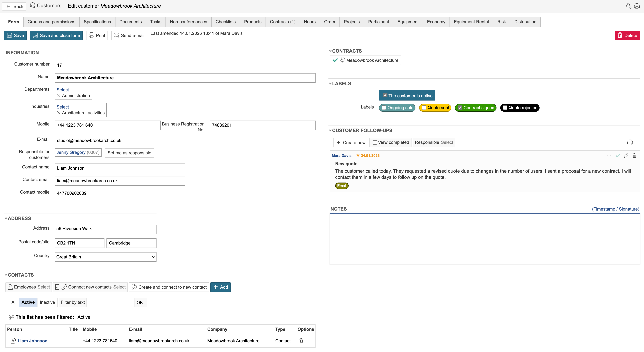This screenshot has width=644, height=352.
Task: Remove Architectural activities industry via X icon
Action: (59, 113)
